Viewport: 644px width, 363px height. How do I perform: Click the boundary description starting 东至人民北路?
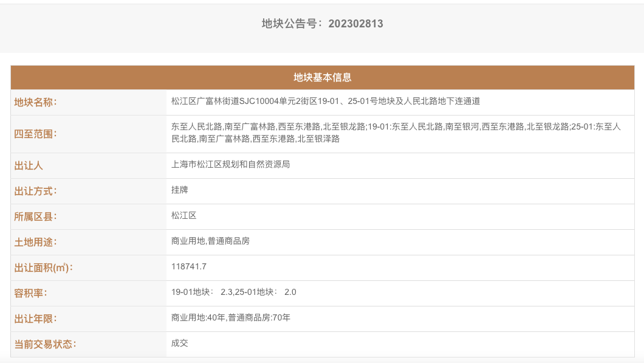pos(396,133)
